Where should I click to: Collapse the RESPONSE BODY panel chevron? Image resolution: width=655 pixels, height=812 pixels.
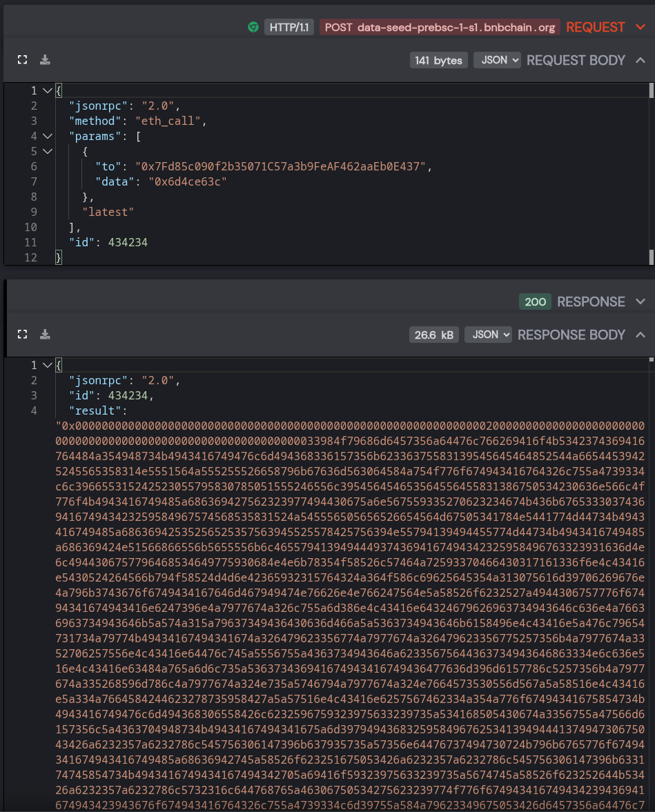pyautogui.click(x=641, y=335)
